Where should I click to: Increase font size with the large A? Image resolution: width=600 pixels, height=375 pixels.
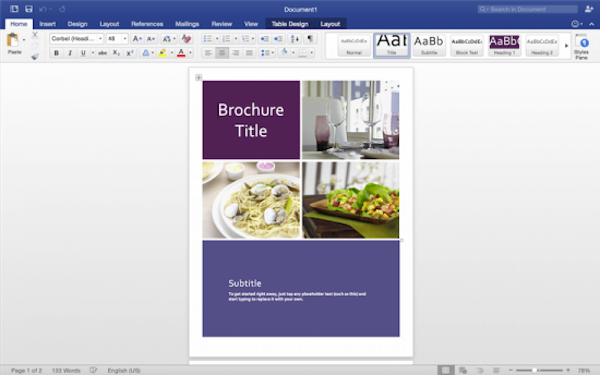click(137, 39)
